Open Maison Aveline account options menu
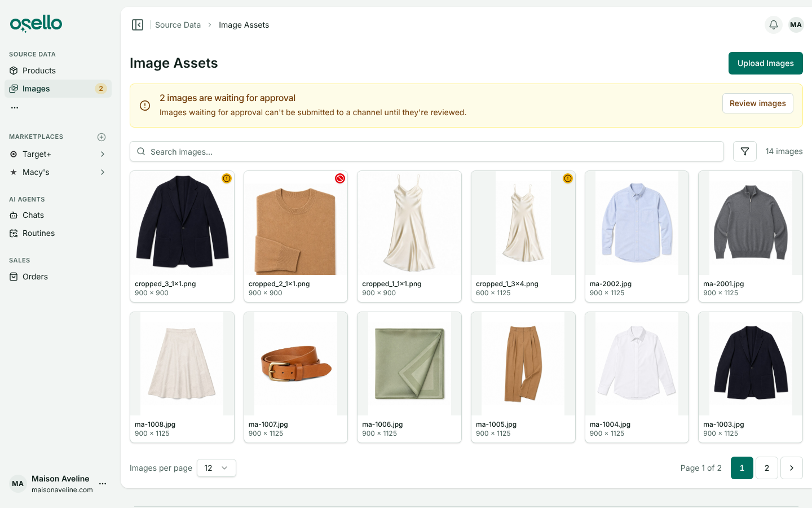812x508 pixels. [x=103, y=484]
